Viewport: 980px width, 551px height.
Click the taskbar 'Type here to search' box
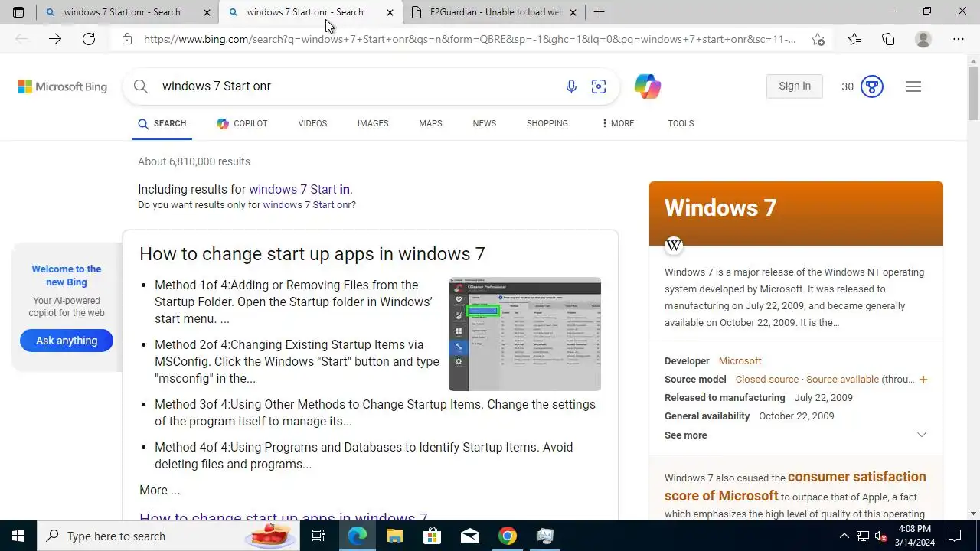[x=168, y=536]
